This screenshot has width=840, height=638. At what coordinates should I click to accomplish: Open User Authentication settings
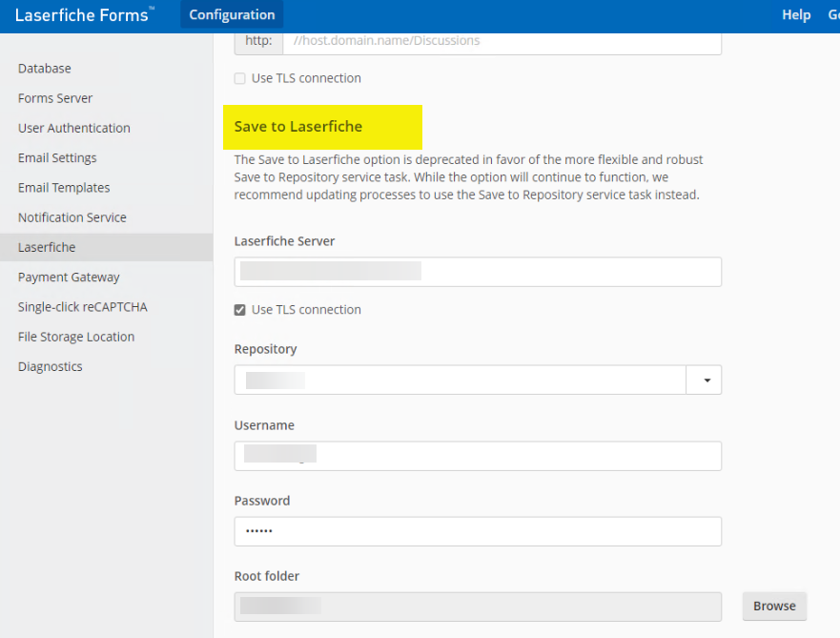[74, 128]
